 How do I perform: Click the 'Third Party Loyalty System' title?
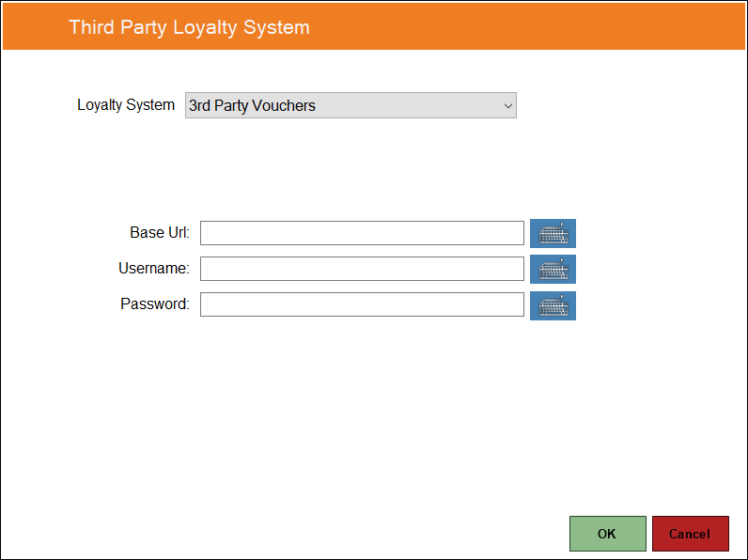tap(189, 27)
